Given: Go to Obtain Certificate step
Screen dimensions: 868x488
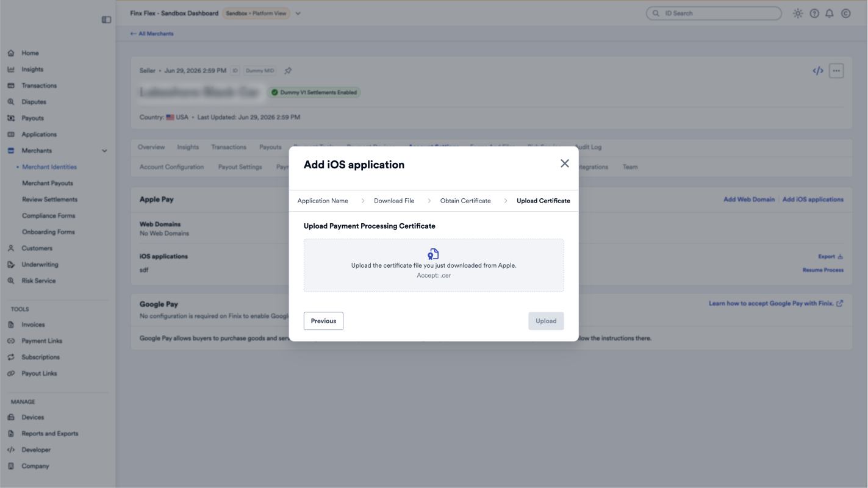Looking at the screenshot, I should point(465,201).
